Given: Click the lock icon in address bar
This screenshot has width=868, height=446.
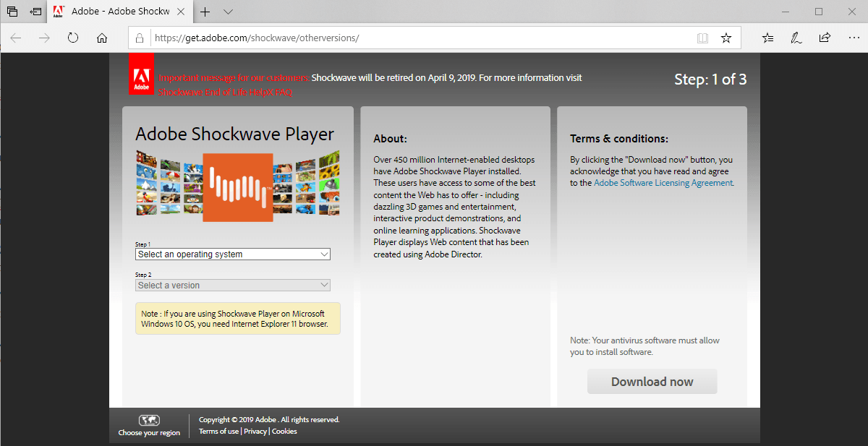Looking at the screenshot, I should coord(141,38).
